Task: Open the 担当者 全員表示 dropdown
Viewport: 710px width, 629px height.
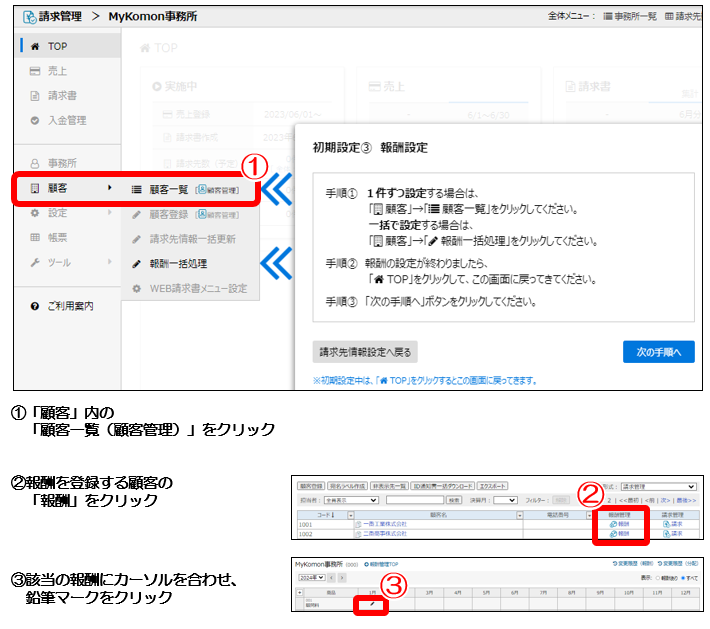Action: click(346, 499)
